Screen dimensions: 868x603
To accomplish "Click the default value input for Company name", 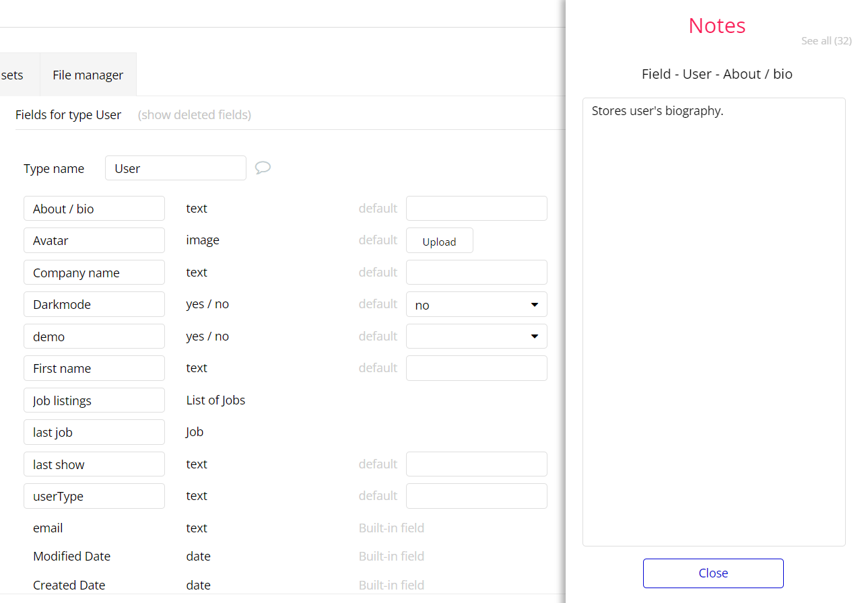I will (476, 273).
